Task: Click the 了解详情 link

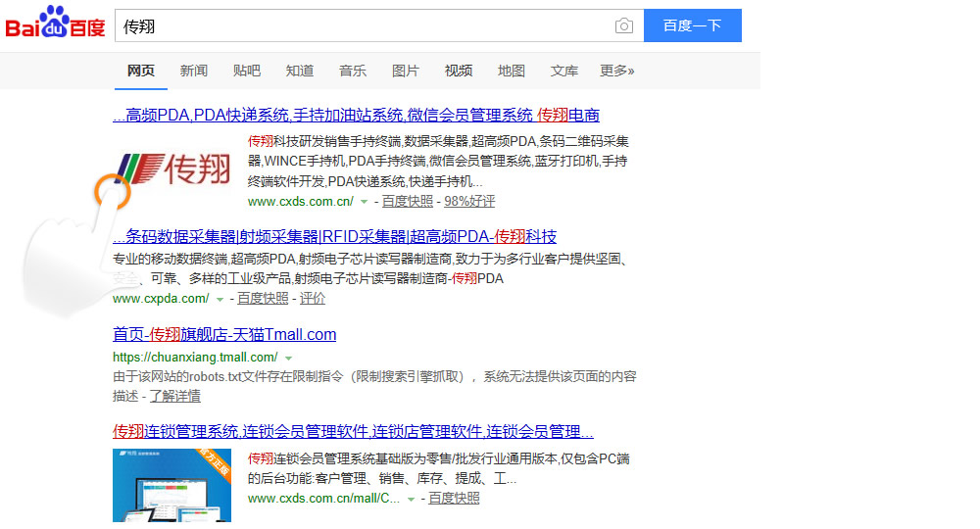Action: click(175, 396)
